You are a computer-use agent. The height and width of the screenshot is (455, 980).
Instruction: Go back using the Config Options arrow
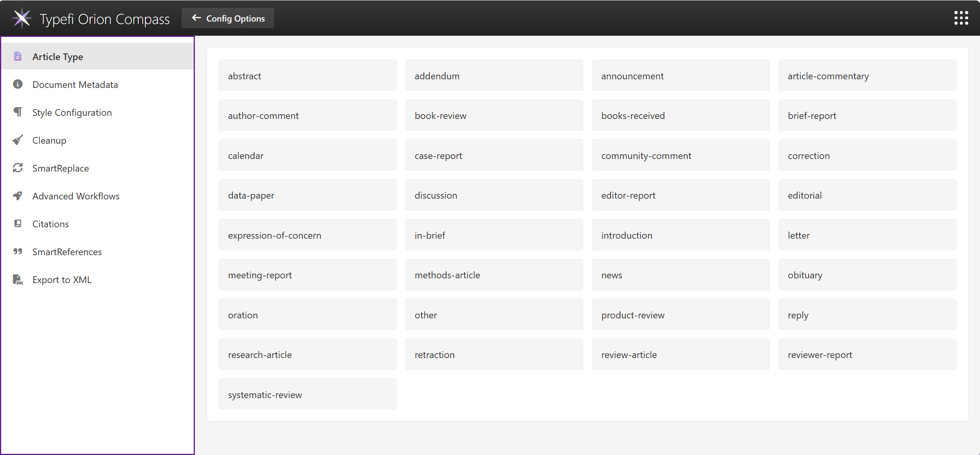click(x=196, y=18)
